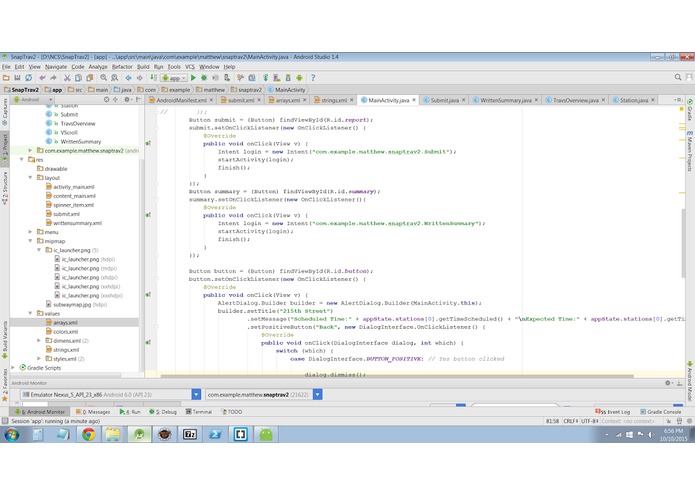Open the VCS menu
The image size is (695, 494).
(x=190, y=67)
